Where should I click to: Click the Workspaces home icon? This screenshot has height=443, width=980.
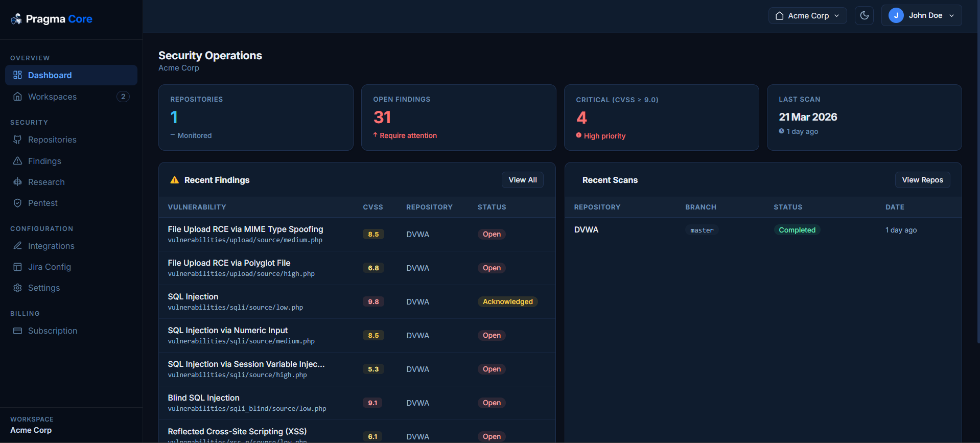pyautogui.click(x=17, y=97)
